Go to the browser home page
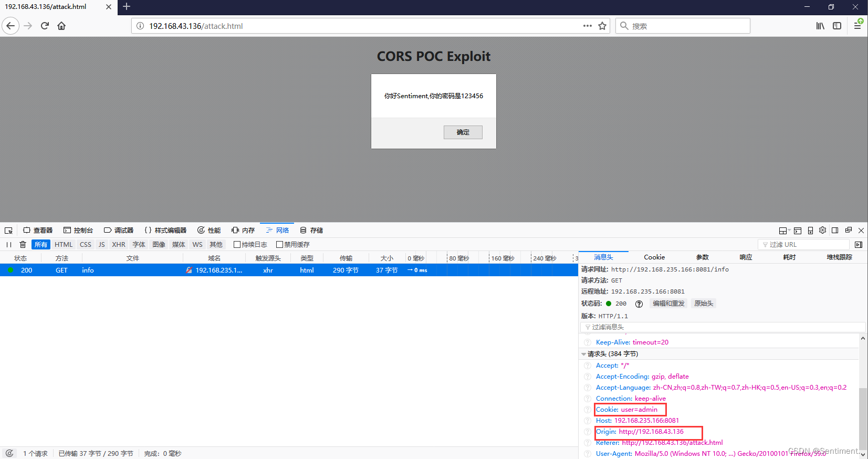The height and width of the screenshot is (459, 868). tap(61, 26)
